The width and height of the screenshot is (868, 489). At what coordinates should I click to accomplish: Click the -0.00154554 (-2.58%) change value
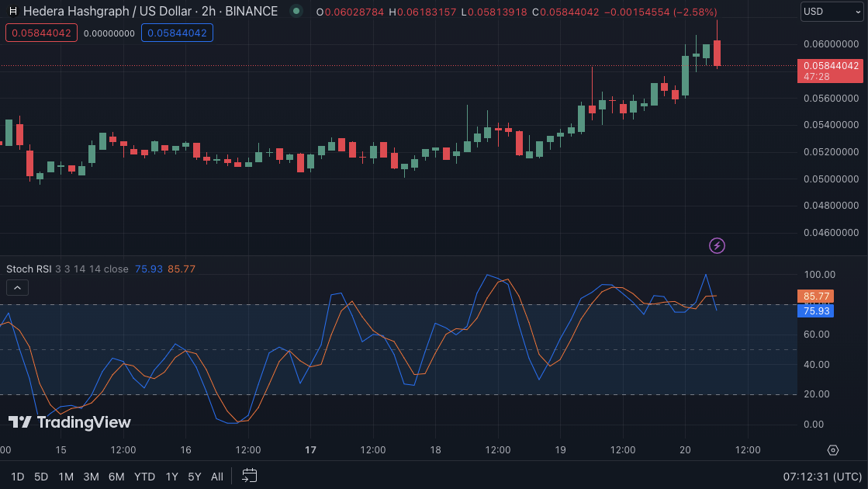[x=660, y=12]
